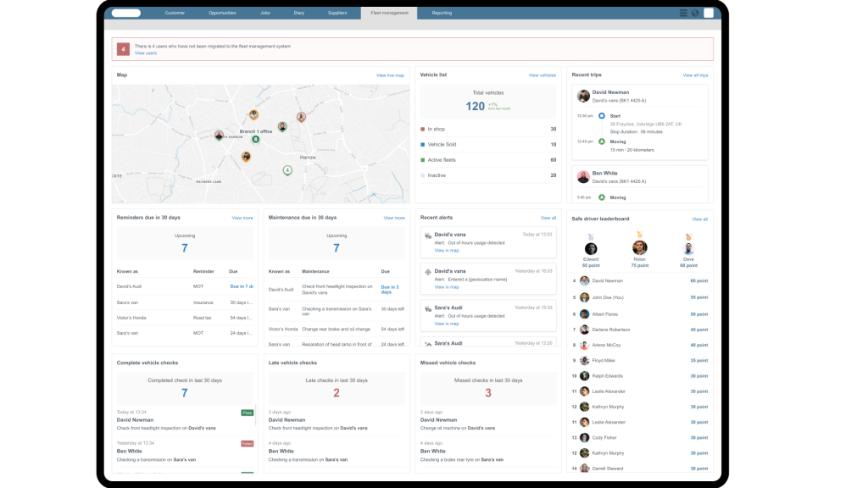The height and width of the screenshot is (488, 868).
Task: Click the green Moving status icon on David's trip
Action: [602, 141]
